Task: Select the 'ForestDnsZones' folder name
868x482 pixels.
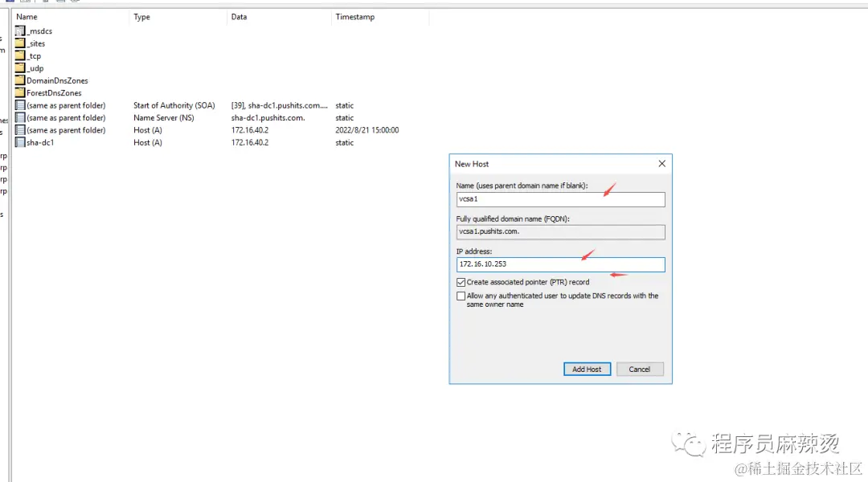Action: 55,93
